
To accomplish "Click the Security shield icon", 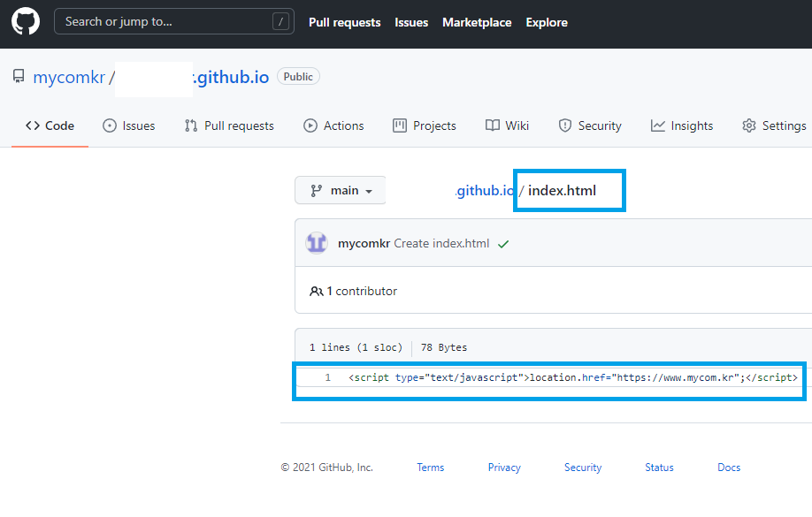I will 565,125.
